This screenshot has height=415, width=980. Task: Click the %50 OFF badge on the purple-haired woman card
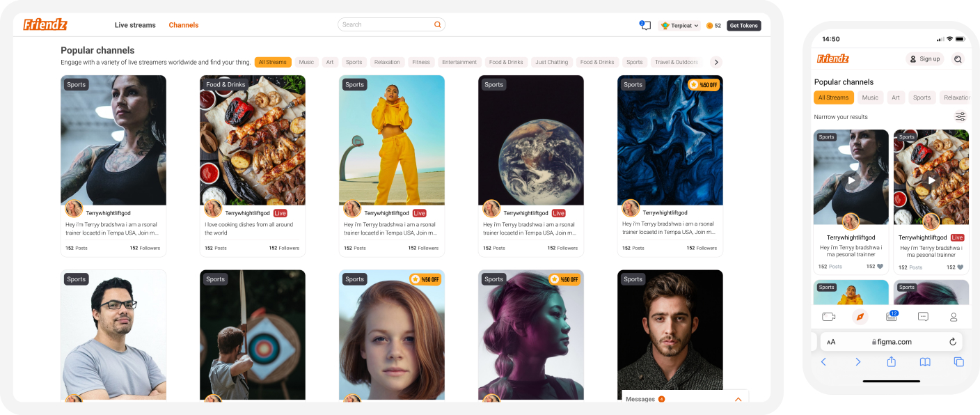point(564,279)
